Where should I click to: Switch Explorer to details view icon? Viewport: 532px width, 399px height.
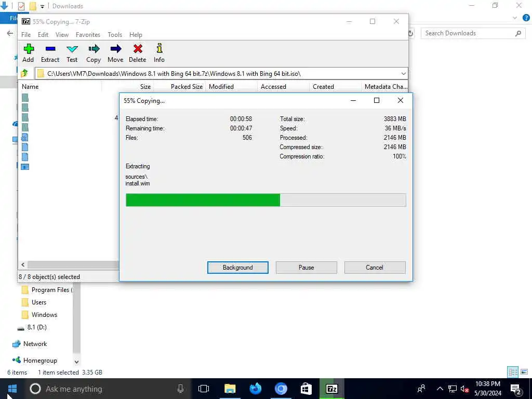tap(513, 372)
